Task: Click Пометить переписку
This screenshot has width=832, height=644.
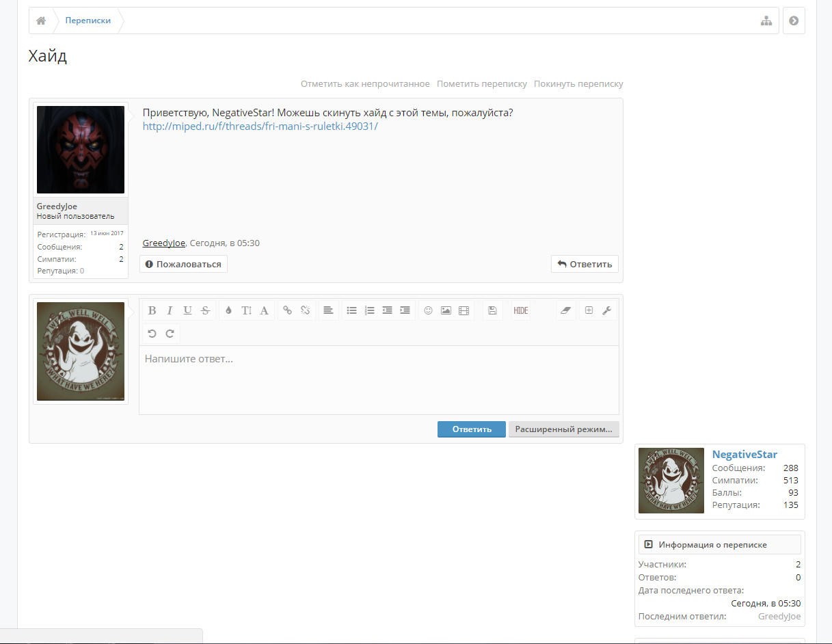Action: 482,84
